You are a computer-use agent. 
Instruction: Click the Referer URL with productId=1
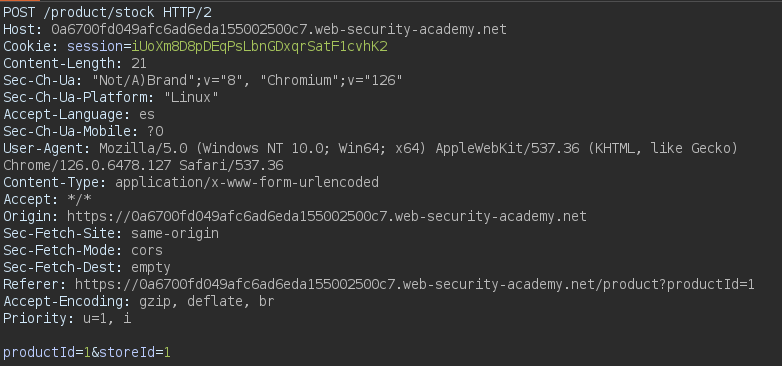414,284
